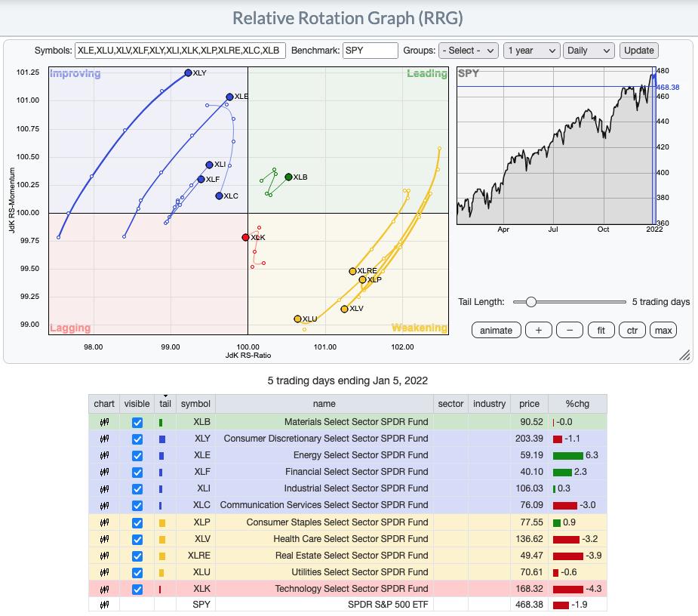Focus the Benchmark SPY input field
Image resolution: width=698 pixels, height=616 pixels.
pyautogui.click(x=370, y=51)
